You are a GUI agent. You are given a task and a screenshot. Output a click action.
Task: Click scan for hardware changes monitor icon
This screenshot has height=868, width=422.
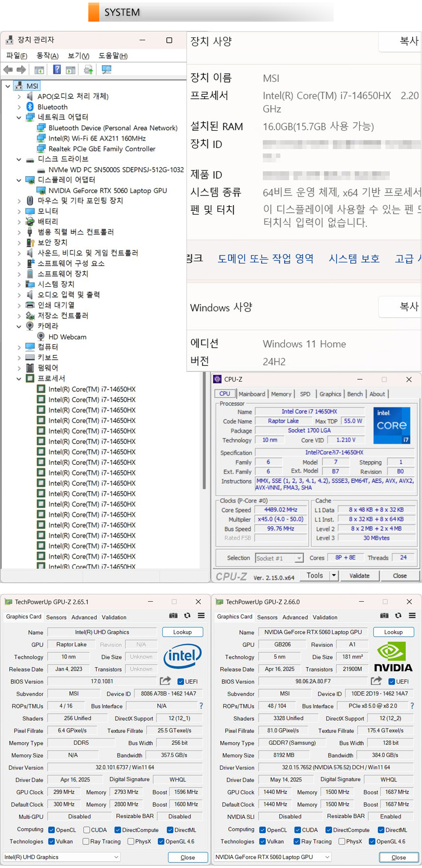tap(106, 70)
